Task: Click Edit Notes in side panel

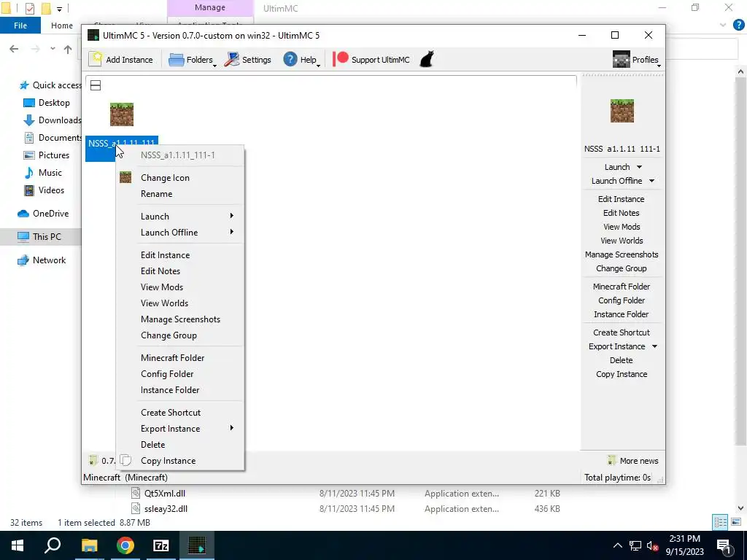Action: point(622,213)
